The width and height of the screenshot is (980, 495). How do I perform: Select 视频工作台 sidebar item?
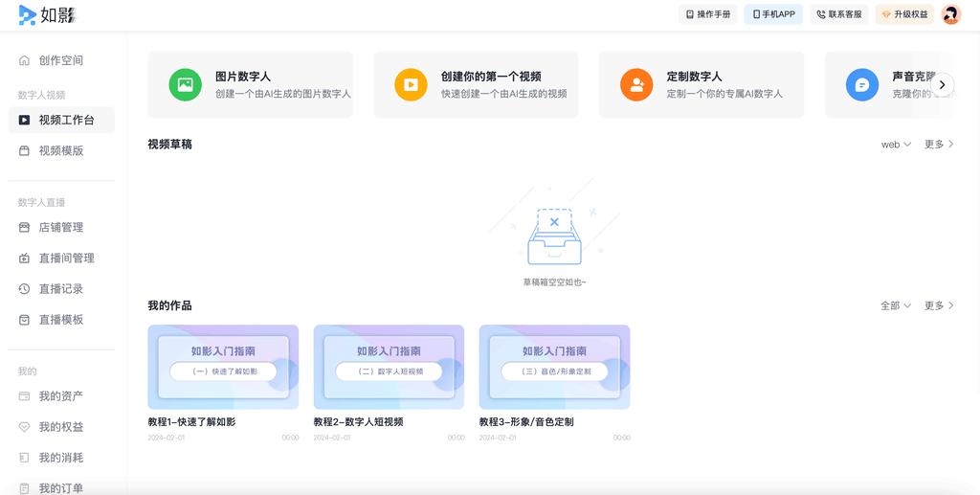(x=61, y=120)
